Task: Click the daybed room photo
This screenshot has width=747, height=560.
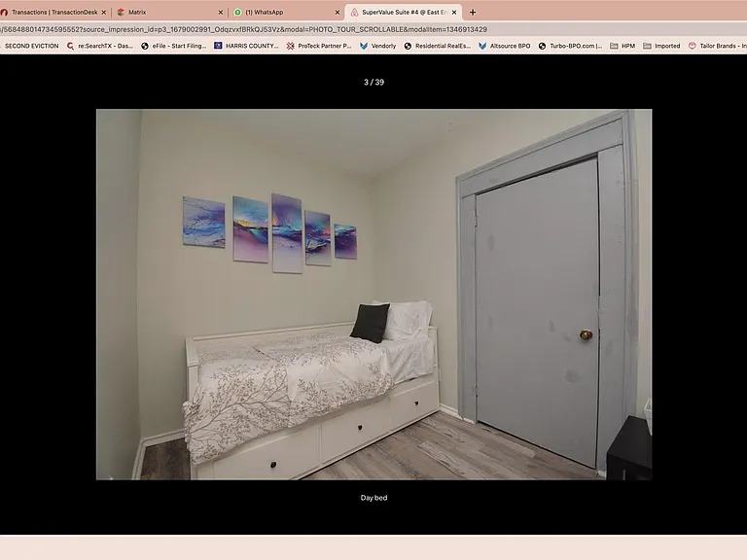Action: point(373,295)
